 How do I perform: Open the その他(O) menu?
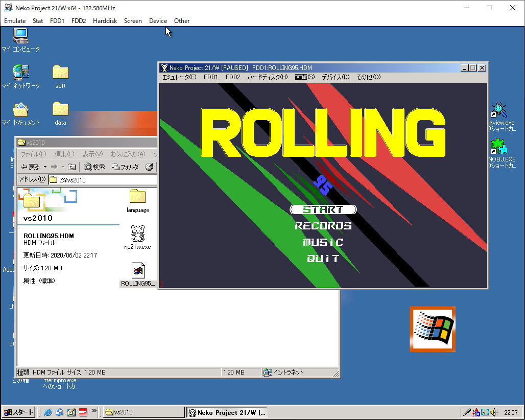tap(368, 77)
